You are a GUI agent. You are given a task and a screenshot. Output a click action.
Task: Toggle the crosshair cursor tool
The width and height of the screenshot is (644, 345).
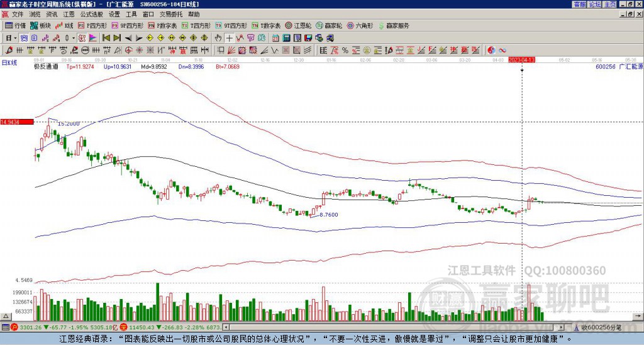(x=229, y=38)
